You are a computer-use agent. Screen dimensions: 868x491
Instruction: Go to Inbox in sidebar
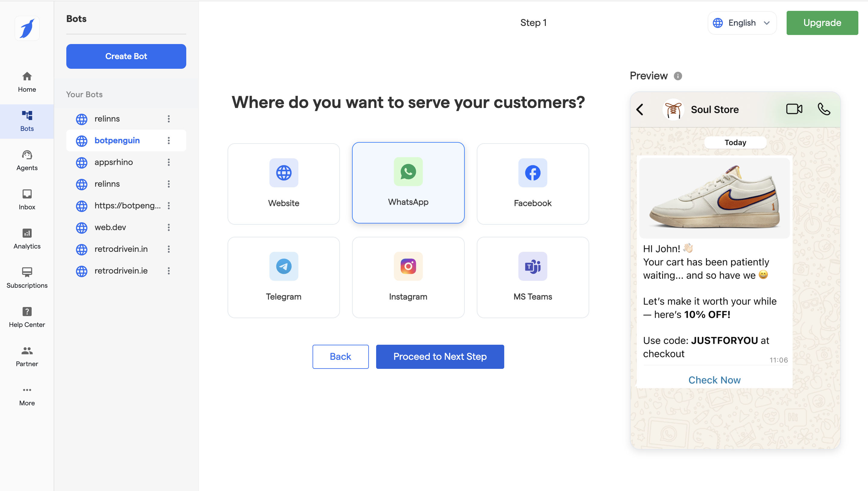[x=27, y=199]
